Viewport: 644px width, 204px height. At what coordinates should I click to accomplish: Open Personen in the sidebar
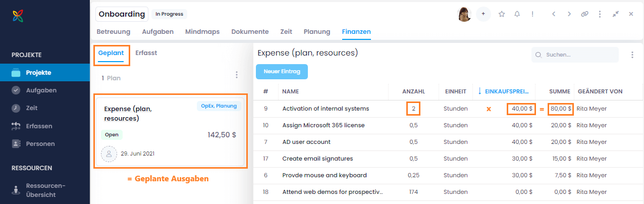(x=40, y=144)
